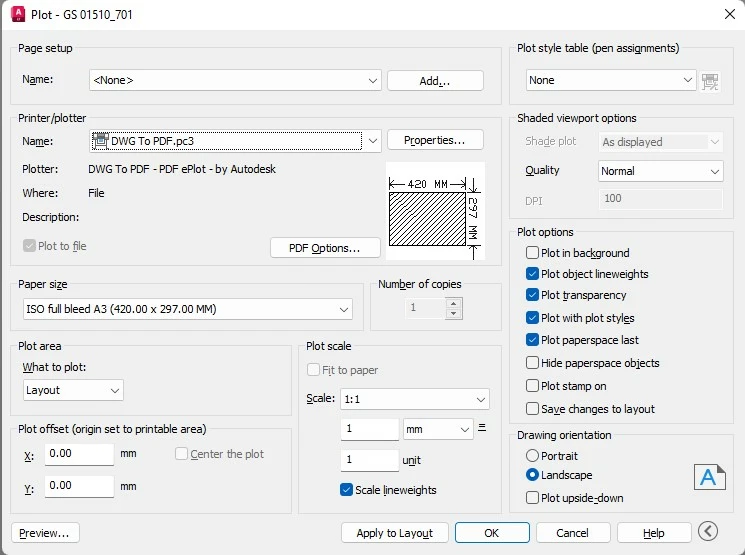Click the AutoCAD logo in title bar

(x=18, y=14)
